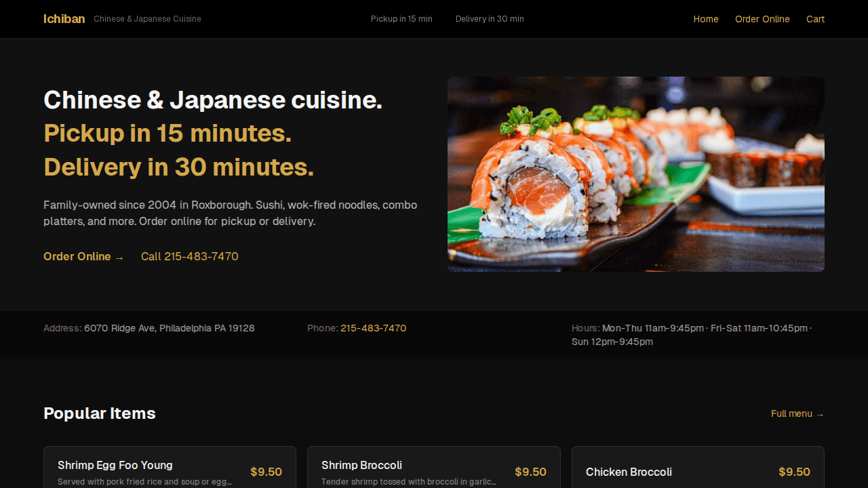Select the Chicken Broccoli menu item
Screen dimensions: 868x488
pos(629,472)
